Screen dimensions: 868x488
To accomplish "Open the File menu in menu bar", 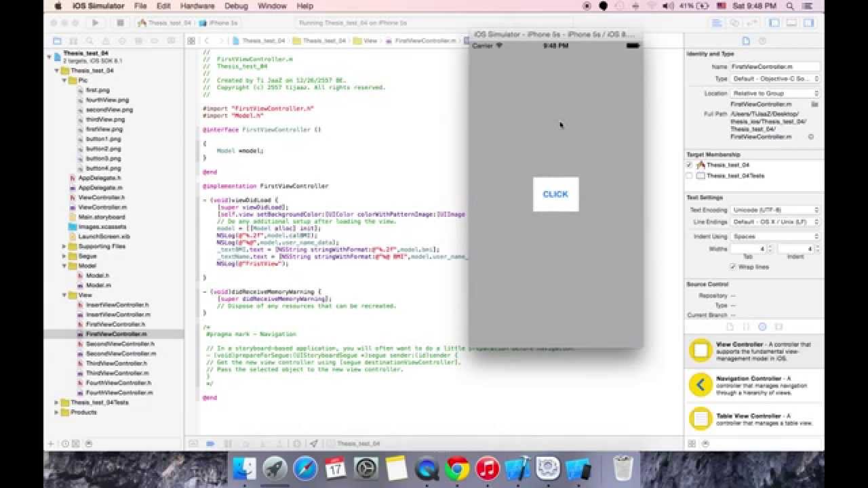I will click(x=140, y=6).
